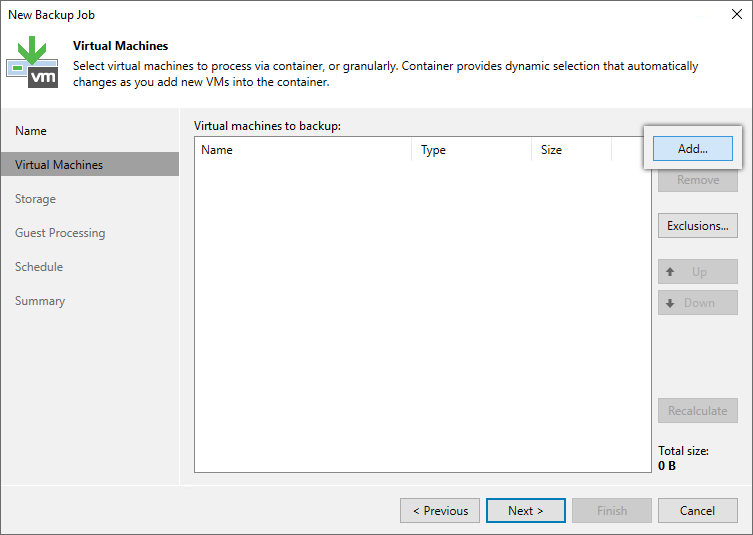Click the VM backup wizard icon
Viewport: 753px width, 535px height.
(x=32, y=62)
